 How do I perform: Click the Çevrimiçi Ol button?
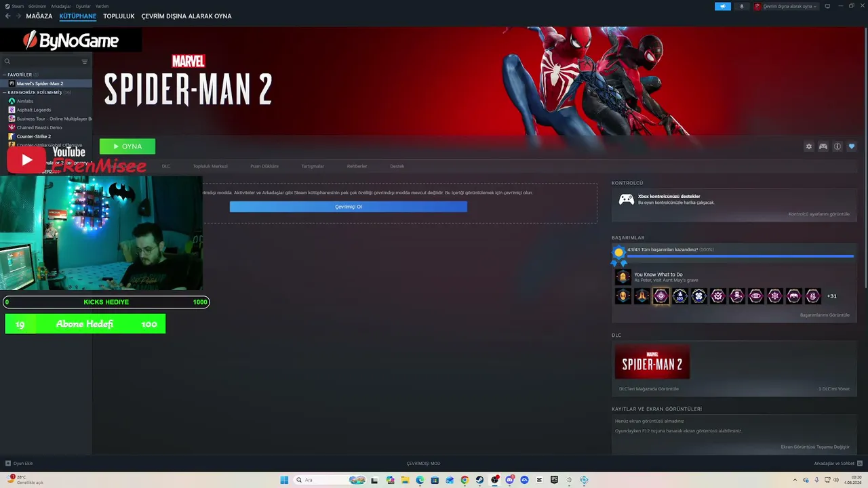pyautogui.click(x=349, y=207)
